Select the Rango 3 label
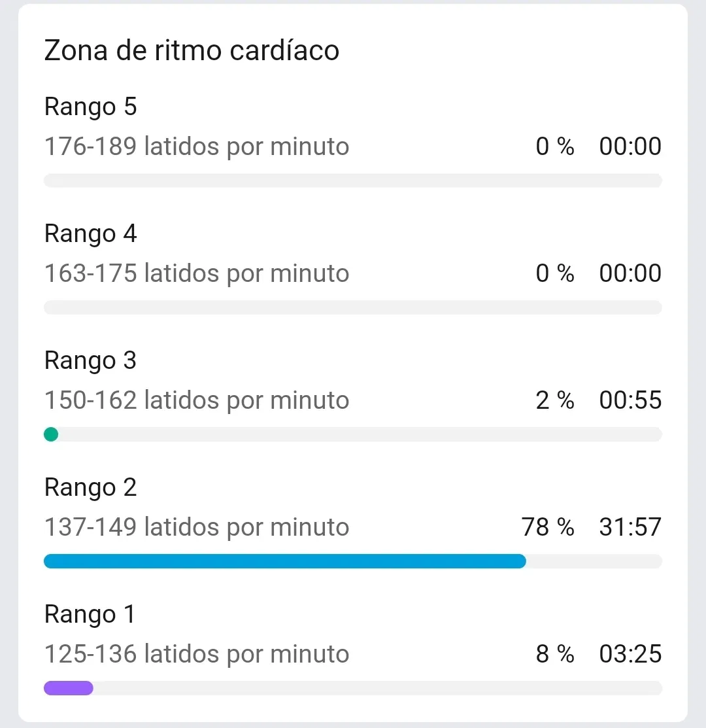The image size is (706, 728). [x=90, y=360]
